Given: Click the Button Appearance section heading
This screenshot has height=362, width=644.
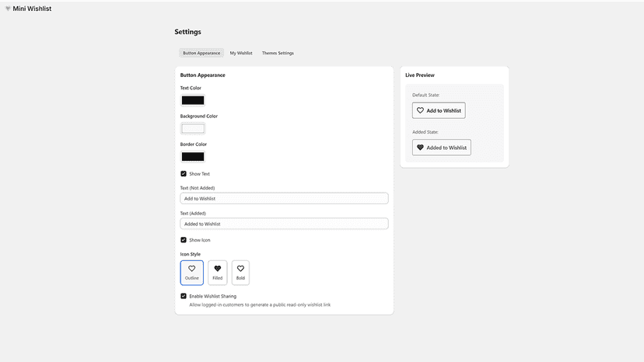Looking at the screenshot, I should click(x=202, y=75).
